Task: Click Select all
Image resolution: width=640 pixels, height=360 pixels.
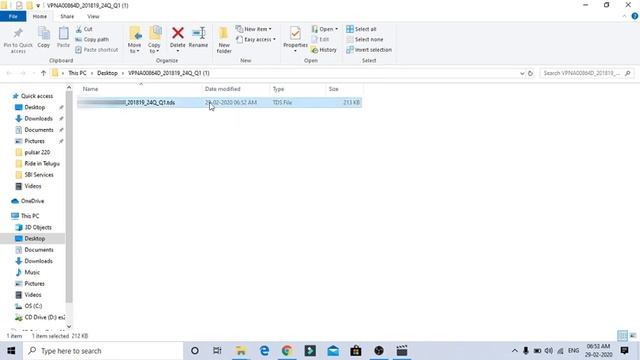Action: point(361,29)
